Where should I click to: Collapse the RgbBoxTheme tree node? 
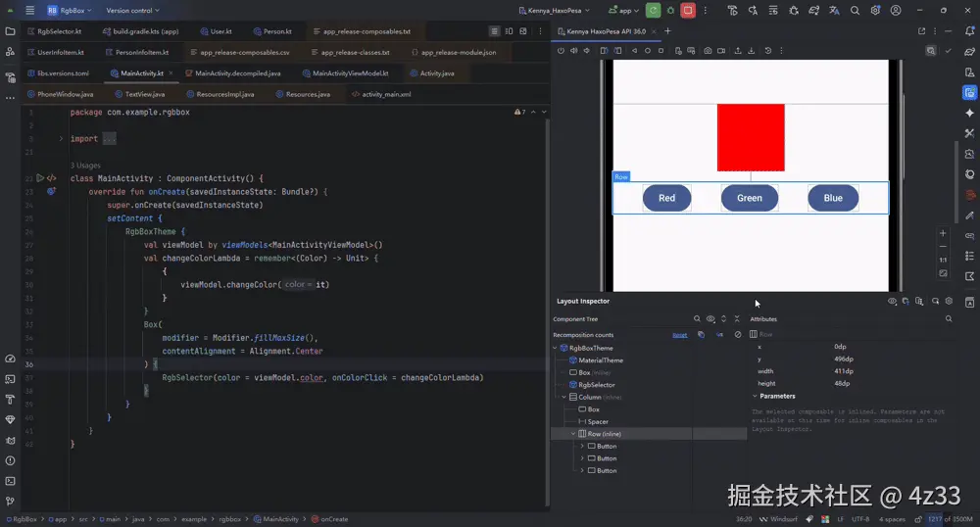pyautogui.click(x=555, y=348)
